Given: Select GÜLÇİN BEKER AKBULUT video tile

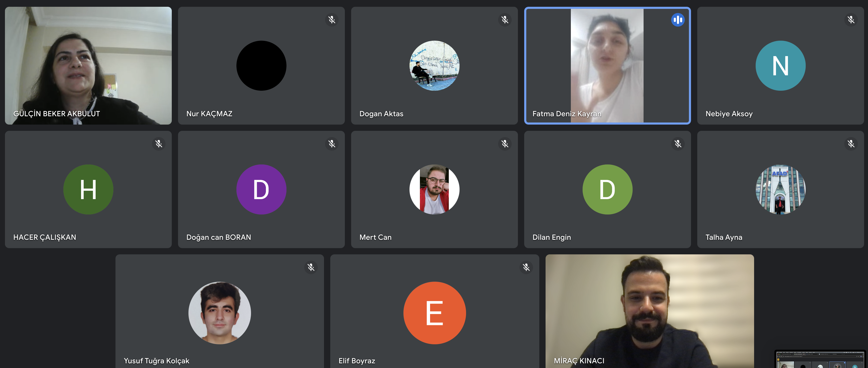Looking at the screenshot, I should 88,66.
